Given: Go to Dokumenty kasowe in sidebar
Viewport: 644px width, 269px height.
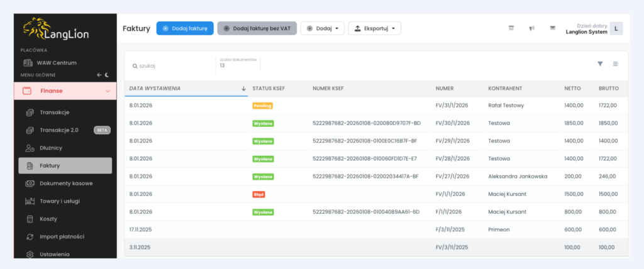Looking at the screenshot, I should 66,184.
